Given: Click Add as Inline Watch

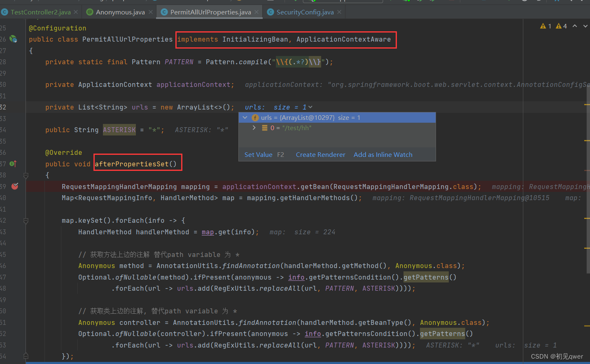Looking at the screenshot, I should coord(383,155).
